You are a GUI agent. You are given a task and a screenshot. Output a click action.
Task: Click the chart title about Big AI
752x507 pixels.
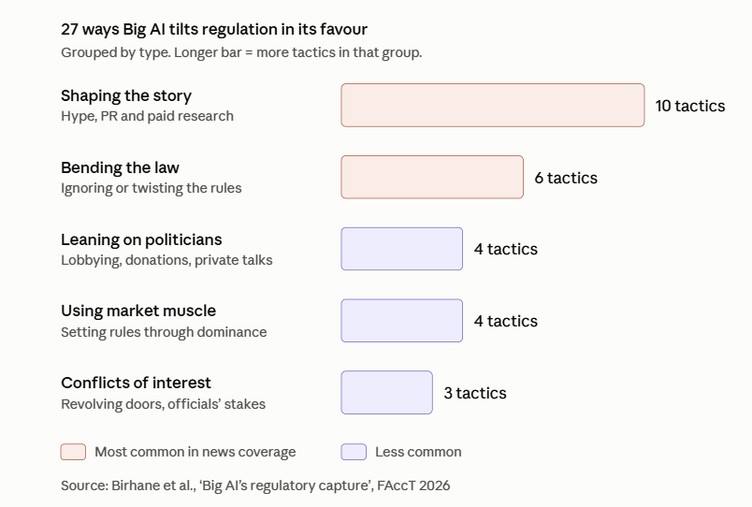point(214,29)
